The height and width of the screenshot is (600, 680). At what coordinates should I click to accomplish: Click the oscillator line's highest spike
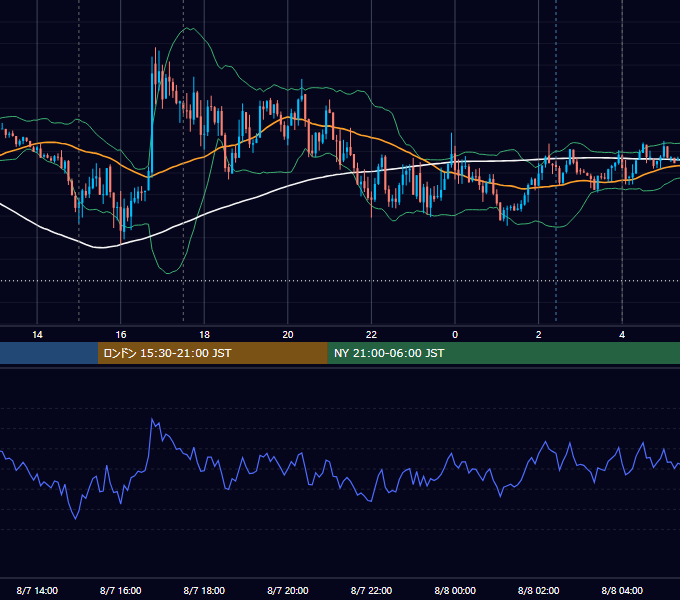click(x=152, y=419)
